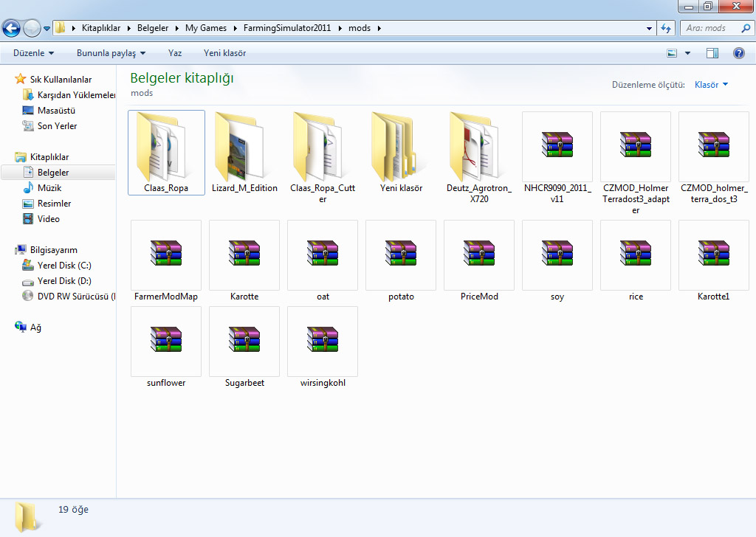Image resolution: width=756 pixels, height=537 pixels.
Task: Expand the Bununla paylaş dropdown
Action: 111,53
